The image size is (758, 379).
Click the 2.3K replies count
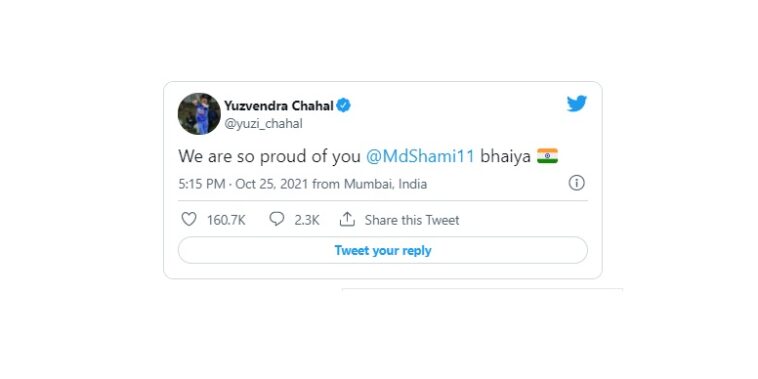pyautogui.click(x=307, y=220)
